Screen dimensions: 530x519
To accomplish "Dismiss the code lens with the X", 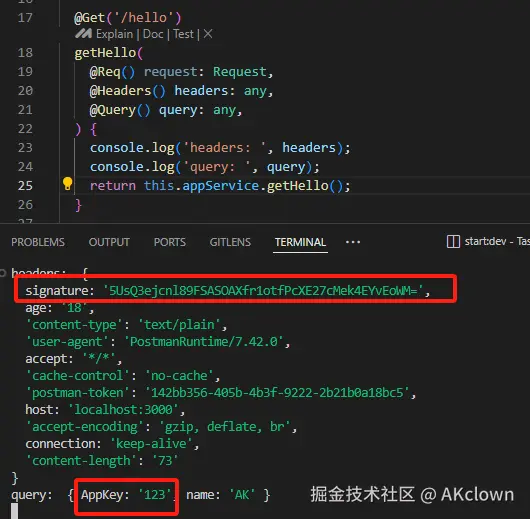I will point(208,33).
